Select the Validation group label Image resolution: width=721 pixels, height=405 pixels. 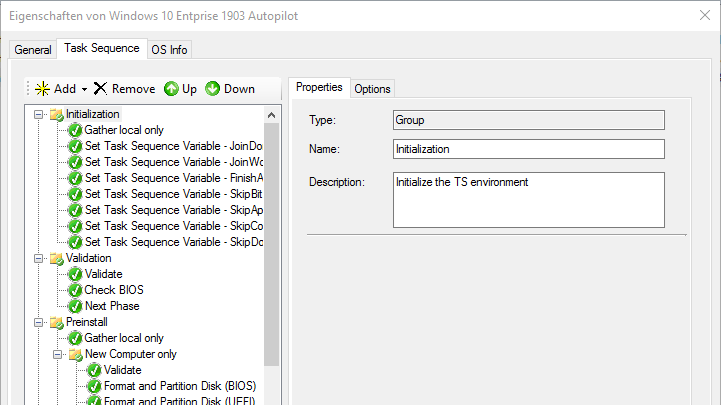coord(89,258)
